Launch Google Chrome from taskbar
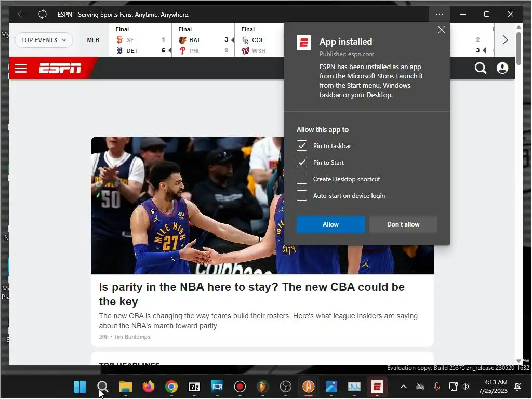 pos(171,387)
